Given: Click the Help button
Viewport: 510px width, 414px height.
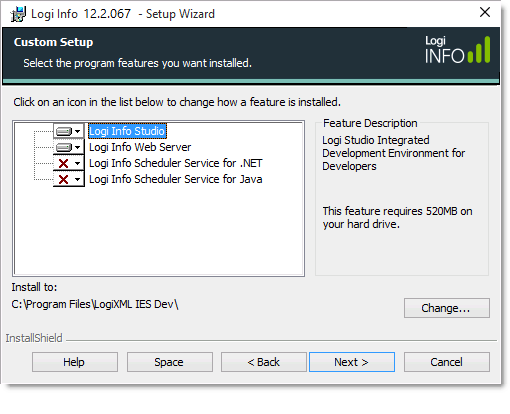Looking at the screenshot, I should click(x=75, y=362).
